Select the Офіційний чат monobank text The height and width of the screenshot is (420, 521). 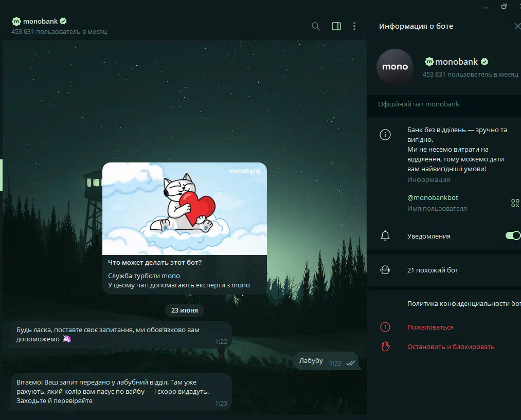point(418,104)
